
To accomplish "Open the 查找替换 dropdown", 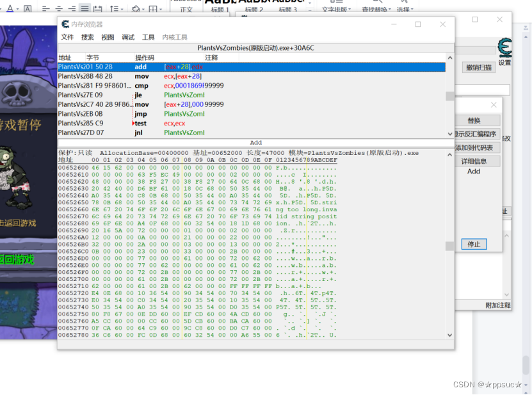I will pos(376,9).
